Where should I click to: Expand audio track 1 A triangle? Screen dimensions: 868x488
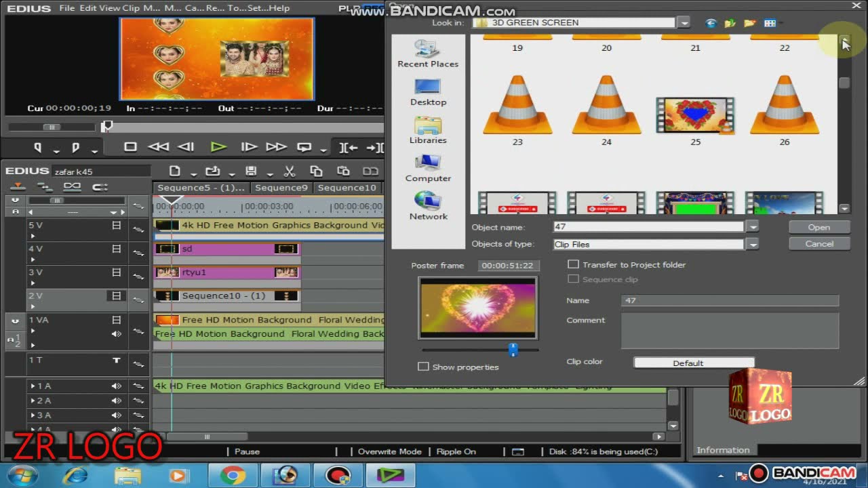(33, 386)
